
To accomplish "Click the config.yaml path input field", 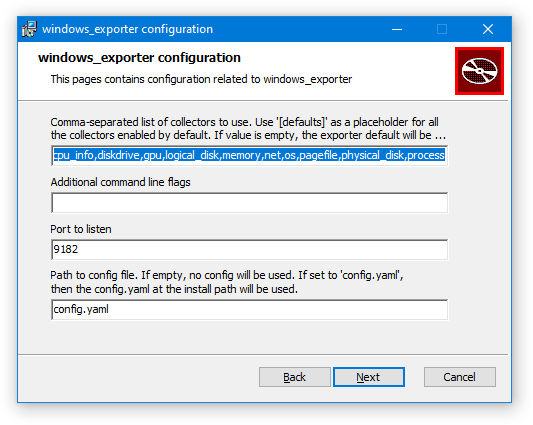I will (250, 309).
